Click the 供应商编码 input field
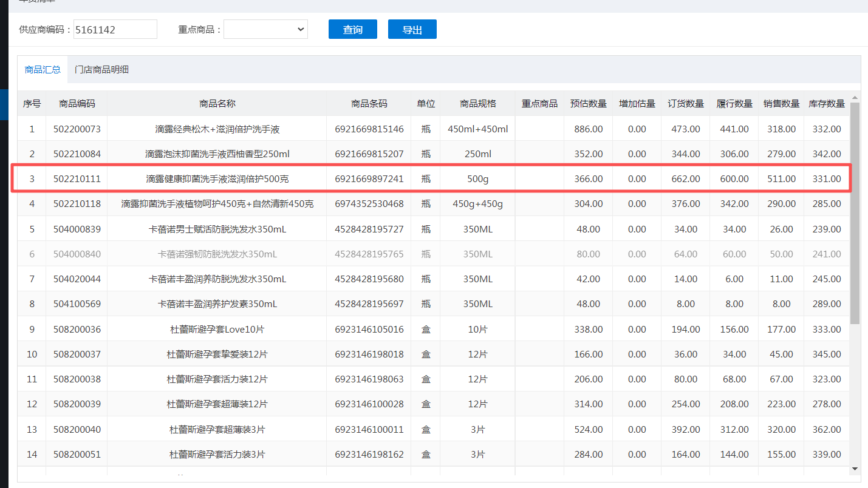 [115, 29]
